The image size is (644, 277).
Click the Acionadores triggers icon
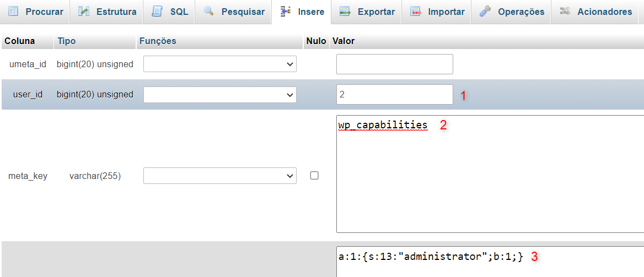(x=565, y=12)
